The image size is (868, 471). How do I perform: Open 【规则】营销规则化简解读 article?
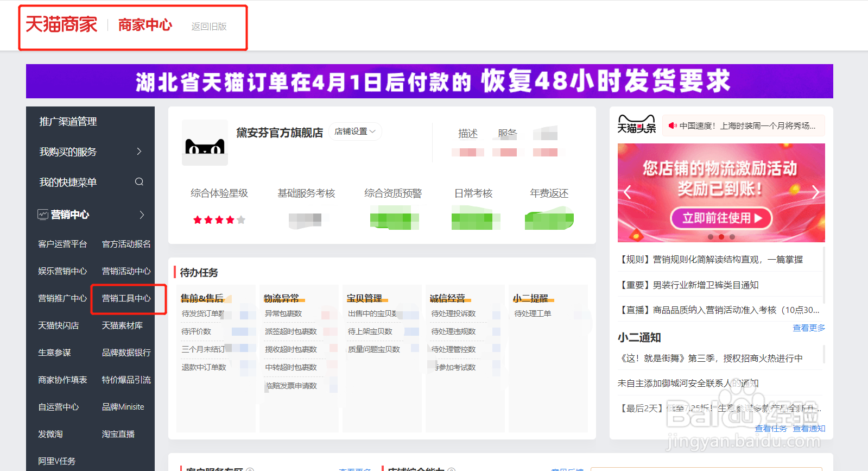[x=711, y=260]
